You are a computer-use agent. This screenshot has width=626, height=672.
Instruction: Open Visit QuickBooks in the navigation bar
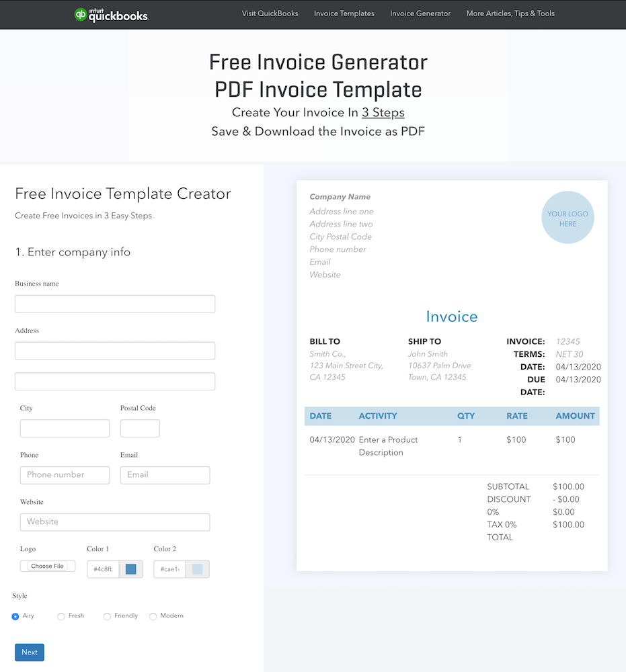click(270, 13)
